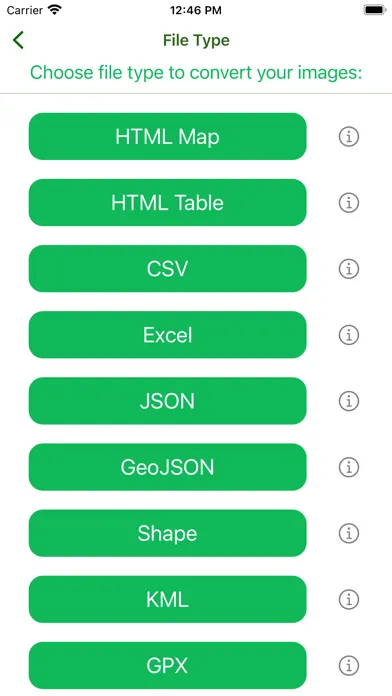Select GeoJSON file type
Image resolution: width=392 pixels, height=696 pixels.
pyautogui.click(x=167, y=467)
